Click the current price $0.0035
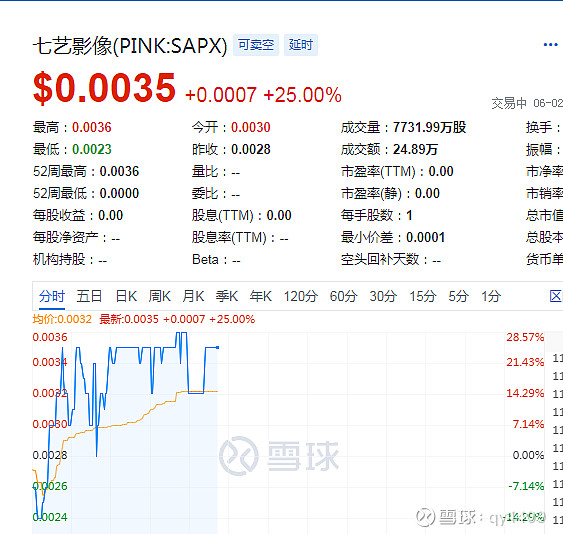563x534 pixels. pos(104,88)
